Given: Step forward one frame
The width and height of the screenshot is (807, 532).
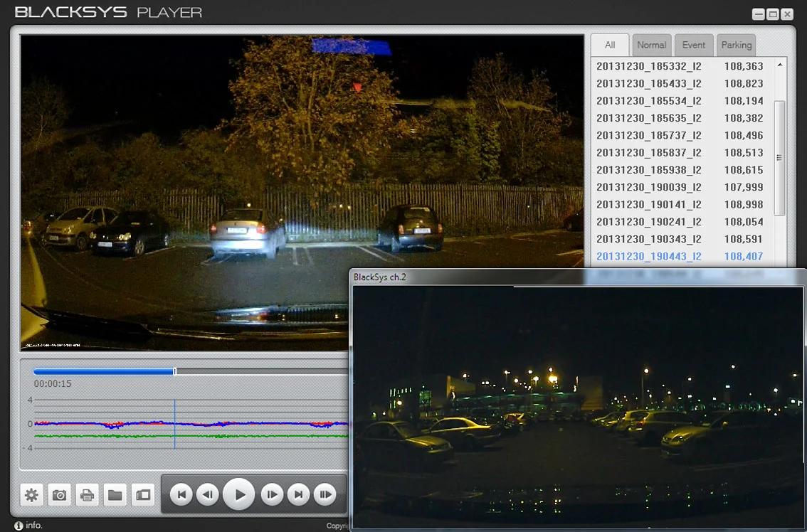Looking at the screenshot, I should 272,494.
